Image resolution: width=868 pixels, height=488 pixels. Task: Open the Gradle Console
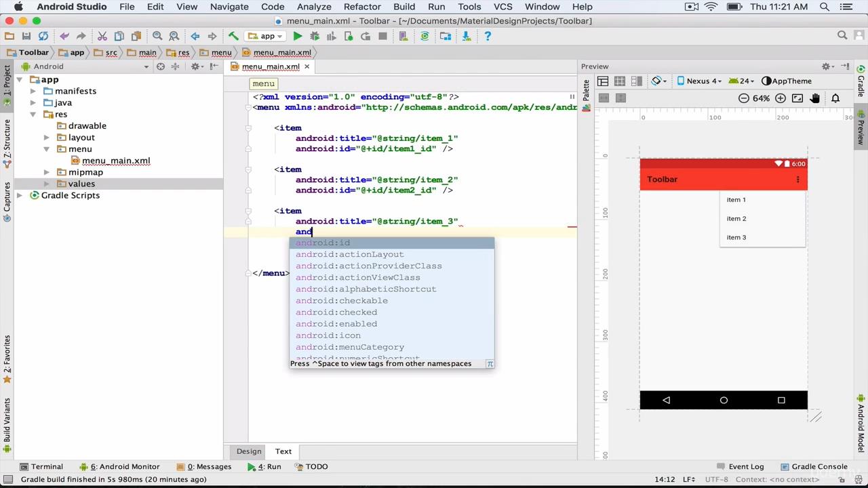click(x=814, y=467)
